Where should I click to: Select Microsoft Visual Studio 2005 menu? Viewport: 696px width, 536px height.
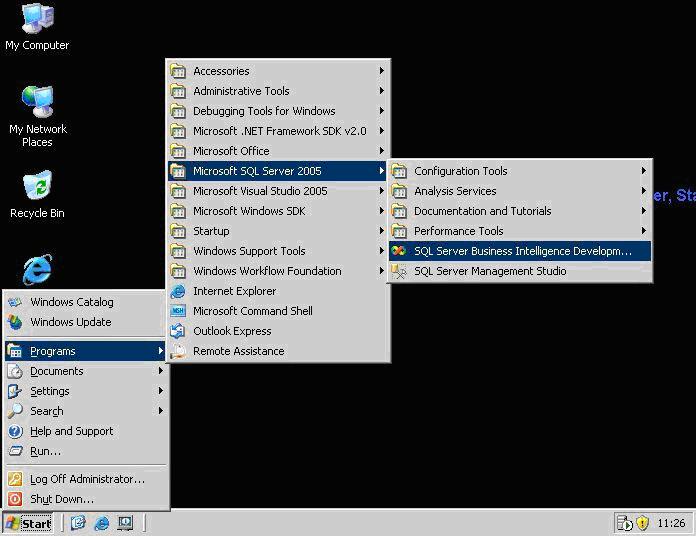pos(260,191)
